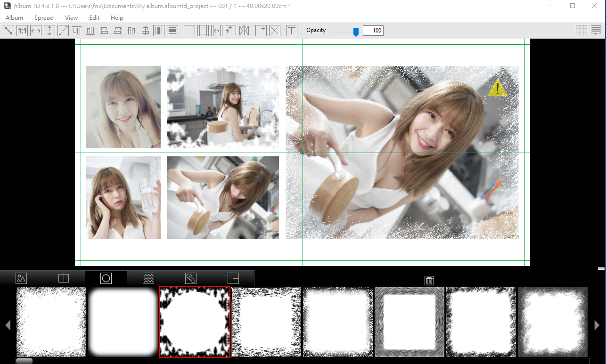This screenshot has height=364, width=606.
Task: Add a text box with T icon
Action: click(292, 31)
